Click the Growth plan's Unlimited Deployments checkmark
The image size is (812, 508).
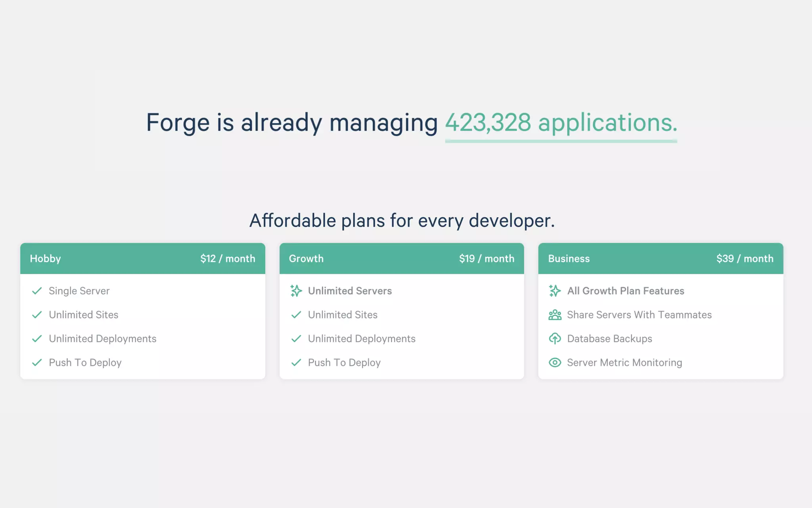click(296, 339)
